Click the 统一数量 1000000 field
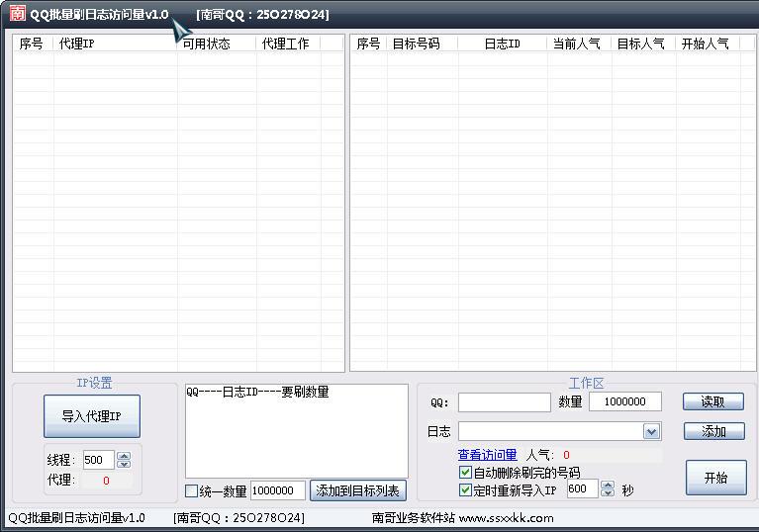 pos(278,490)
